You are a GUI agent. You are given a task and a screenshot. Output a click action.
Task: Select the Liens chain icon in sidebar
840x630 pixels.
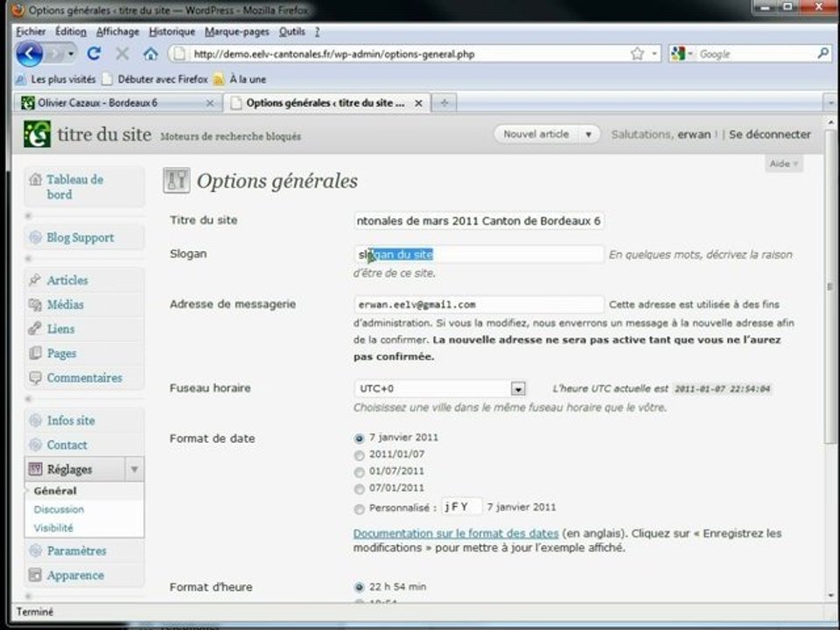click(x=35, y=328)
